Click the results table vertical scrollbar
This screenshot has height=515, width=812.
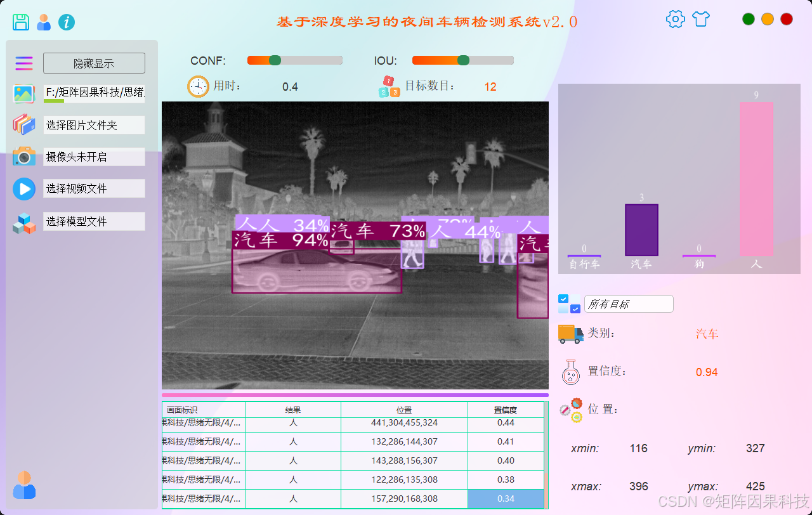click(546, 455)
